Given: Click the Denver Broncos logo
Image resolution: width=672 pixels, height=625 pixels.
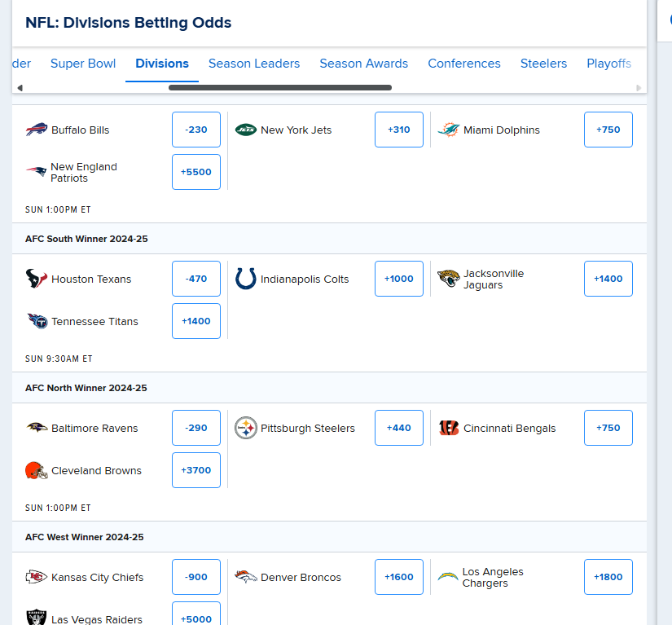Looking at the screenshot, I should point(246,577).
